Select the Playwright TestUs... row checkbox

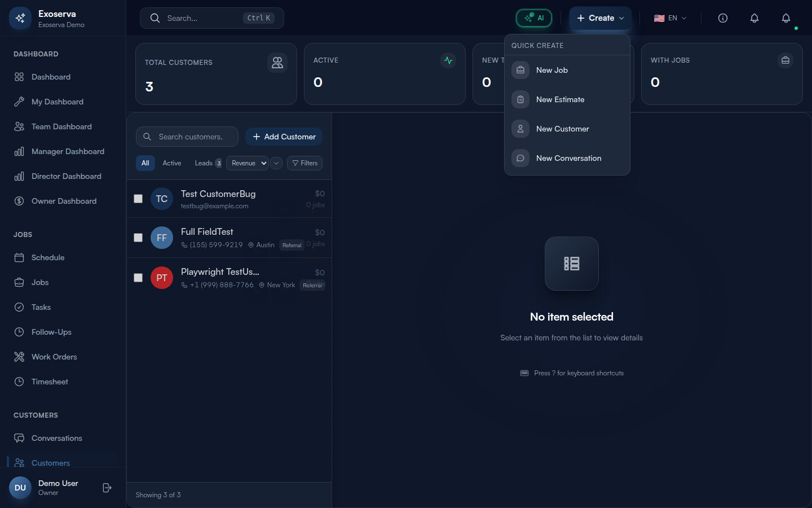[x=138, y=278]
